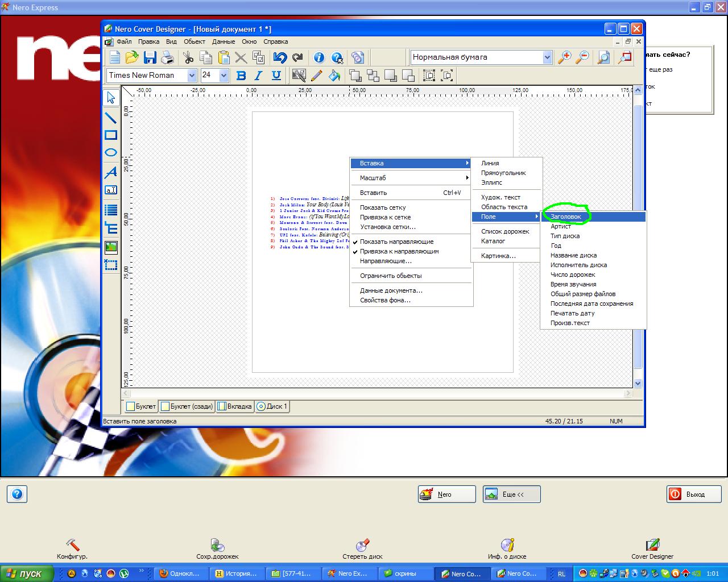Open a file using the folder icon
This screenshot has height=582, width=728.
(132, 57)
